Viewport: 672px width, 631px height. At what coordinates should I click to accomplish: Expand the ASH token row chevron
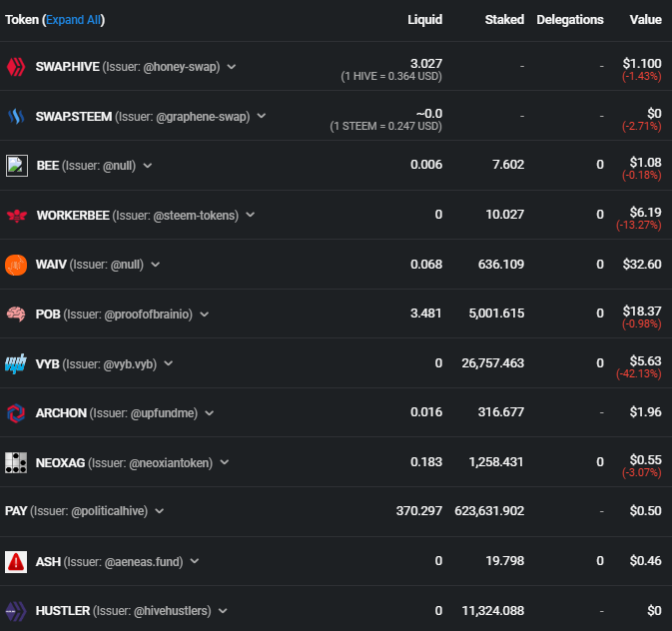[x=195, y=561]
